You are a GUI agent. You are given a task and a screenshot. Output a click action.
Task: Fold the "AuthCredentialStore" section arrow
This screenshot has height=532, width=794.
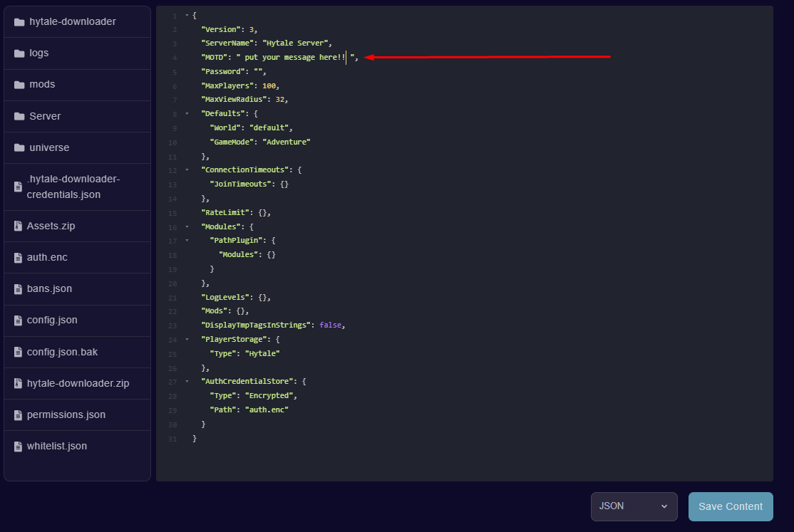[x=187, y=382]
